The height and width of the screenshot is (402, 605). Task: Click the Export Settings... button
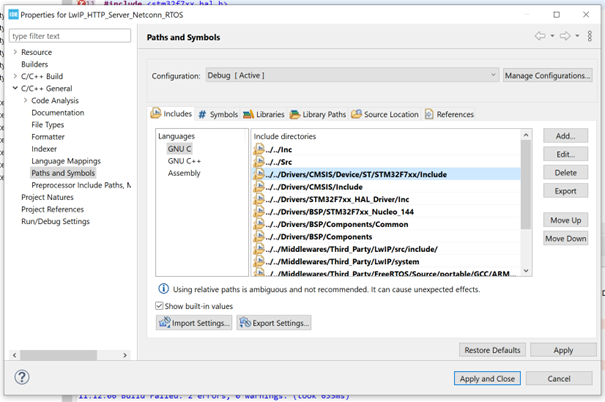coord(274,323)
